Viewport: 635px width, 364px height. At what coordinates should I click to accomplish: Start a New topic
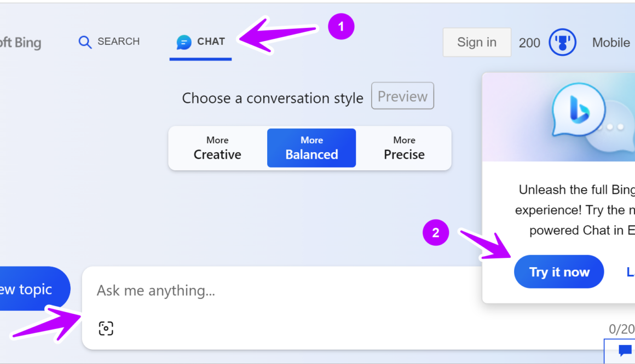tap(34, 289)
